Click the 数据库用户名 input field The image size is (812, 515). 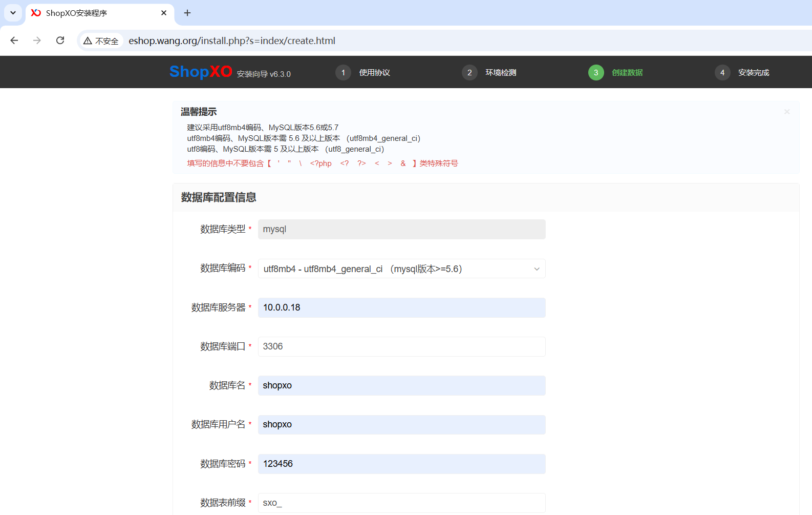click(x=402, y=424)
